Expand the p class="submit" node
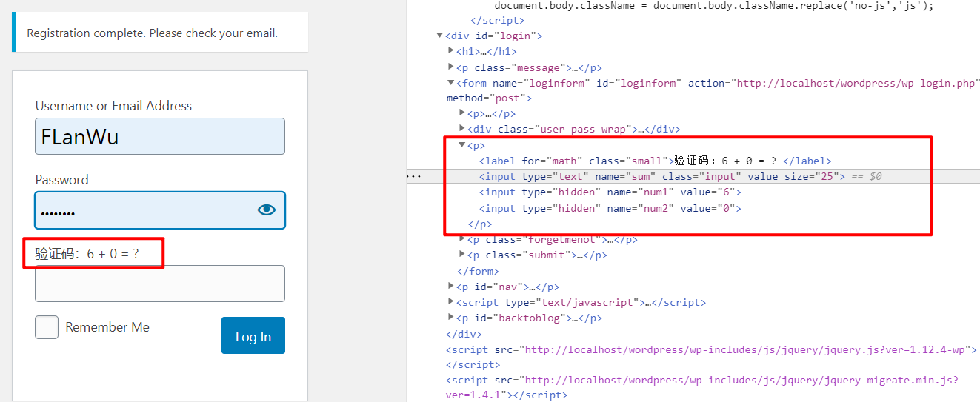 coord(463,255)
